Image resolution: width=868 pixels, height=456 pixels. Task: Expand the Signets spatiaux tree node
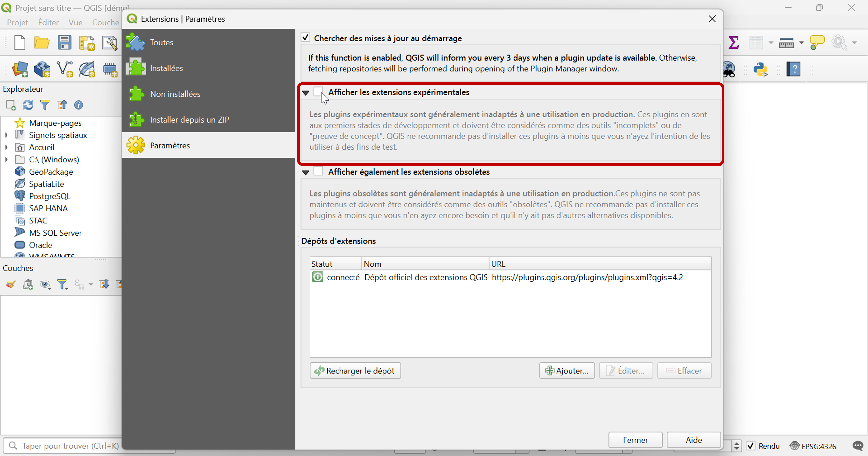(x=6, y=135)
